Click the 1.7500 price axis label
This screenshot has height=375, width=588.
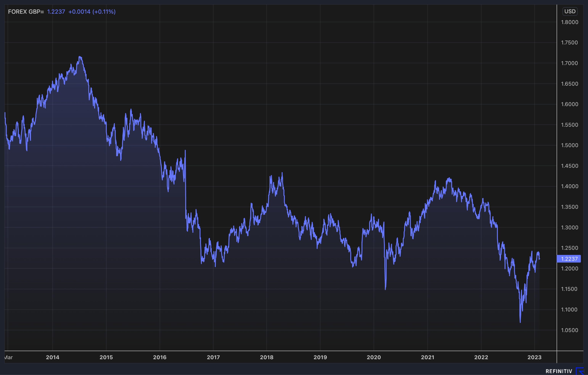click(569, 43)
